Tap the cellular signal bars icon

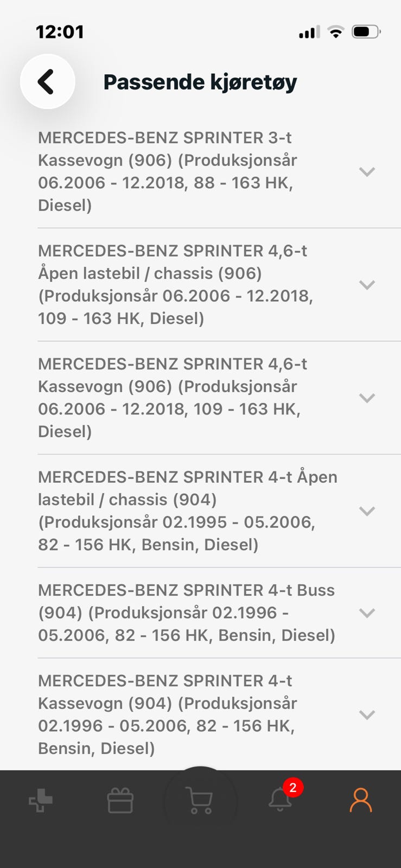[x=309, y=32]
